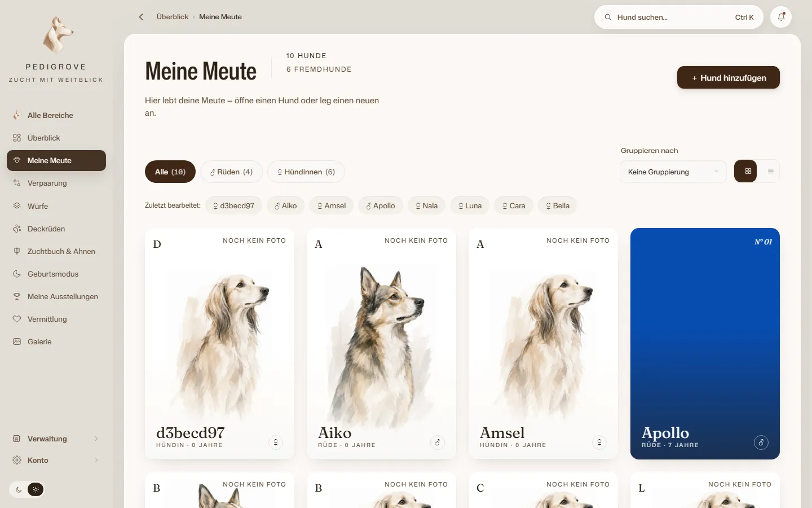Switch to grid view

(x=745, y=172)
